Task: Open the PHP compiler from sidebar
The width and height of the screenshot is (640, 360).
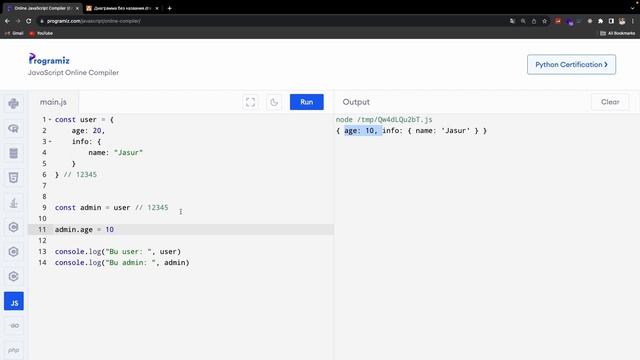Action: (x=13, y=350)
